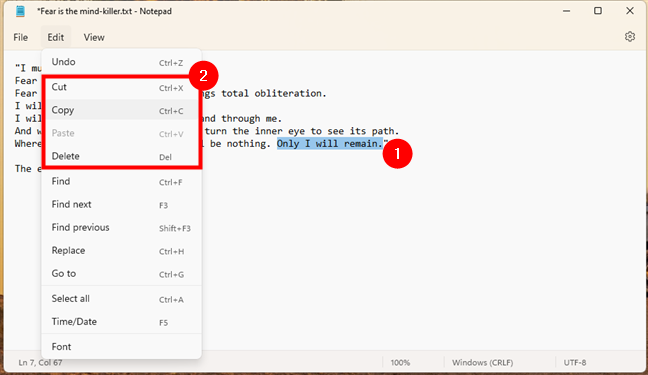The height and width of the screenshot is (375, 648).
Task: Open Notepad settings gear icon
Action: coord(629,37)
